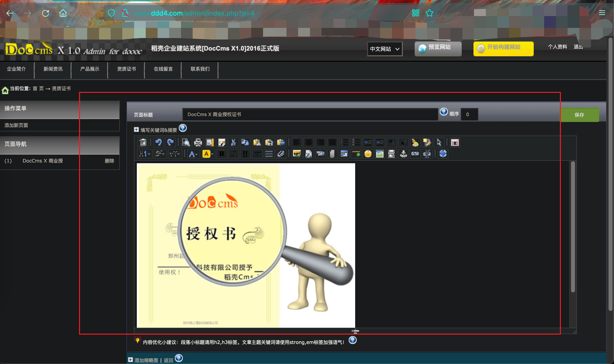Click 删除 next to DocCms X page
The width and height of the screenshot is (614, 364).
click(109, 161)
